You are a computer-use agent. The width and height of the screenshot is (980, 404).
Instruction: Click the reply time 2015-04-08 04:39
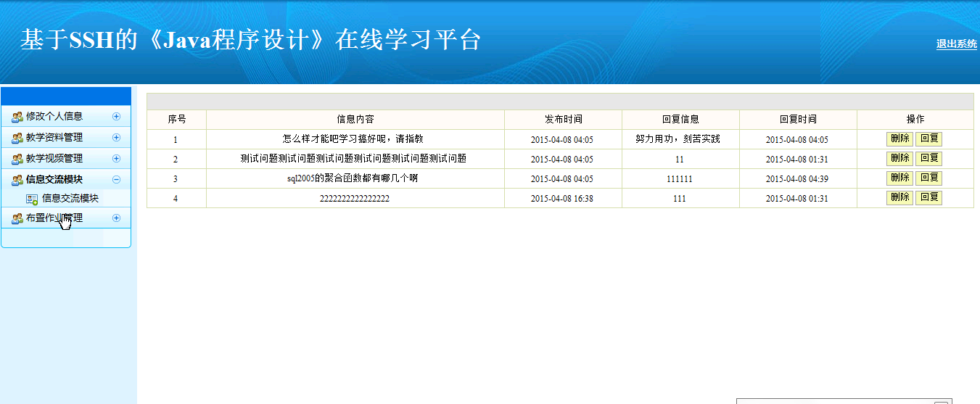pyautogui.click(x=797, y=179)
